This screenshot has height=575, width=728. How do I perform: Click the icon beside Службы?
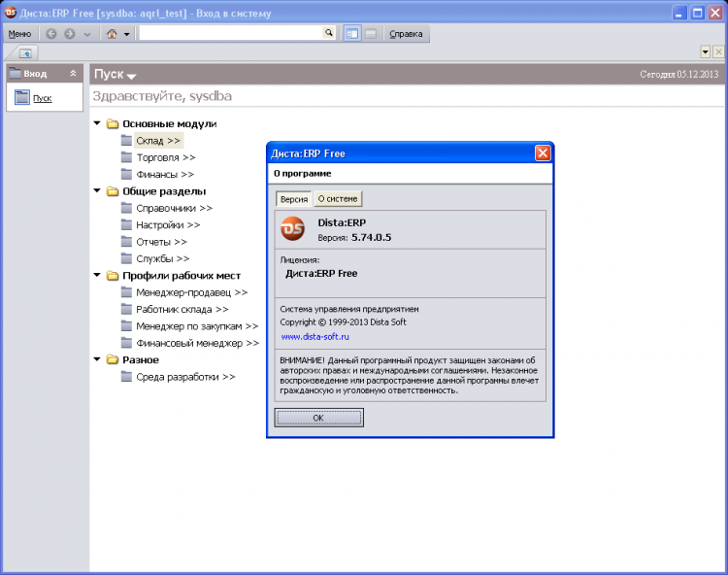click(126, 258)
